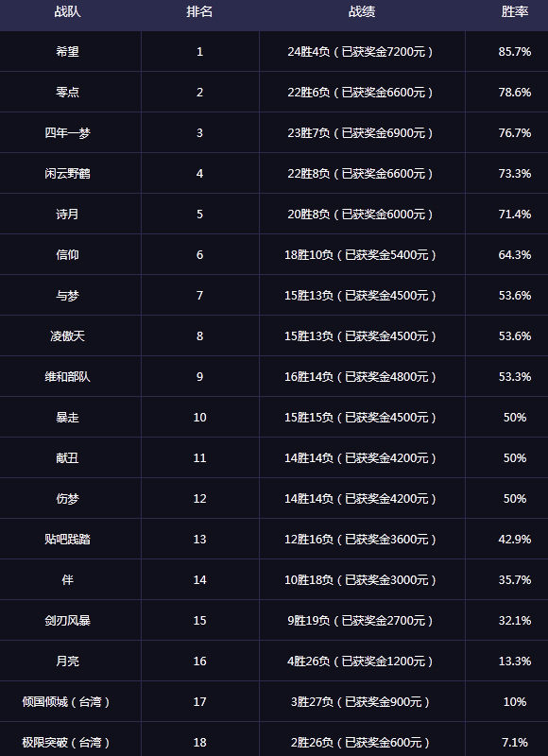
Task: Click the 胜率 column header
Action: (x=514, y=12)
